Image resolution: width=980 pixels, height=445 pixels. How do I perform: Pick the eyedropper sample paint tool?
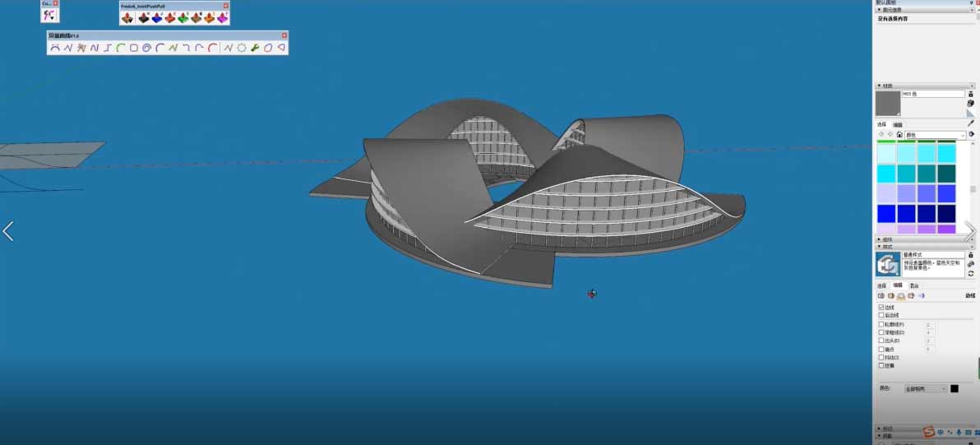coord(970,123)
